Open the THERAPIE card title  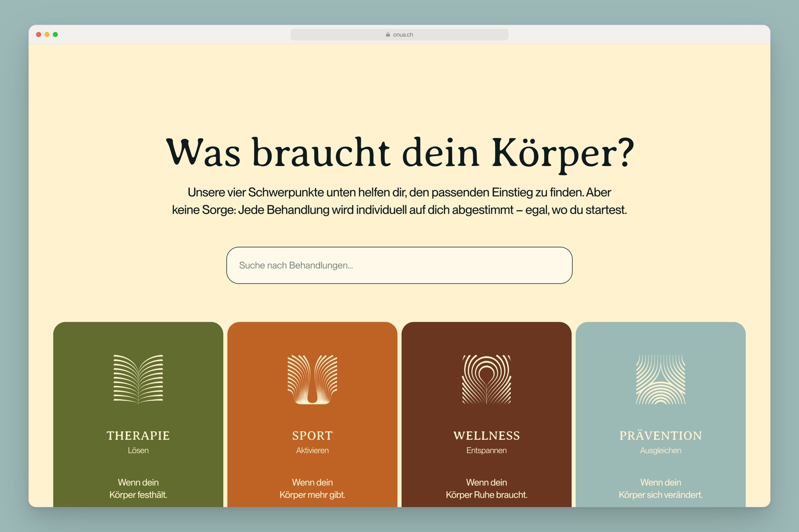pos(138,436)
